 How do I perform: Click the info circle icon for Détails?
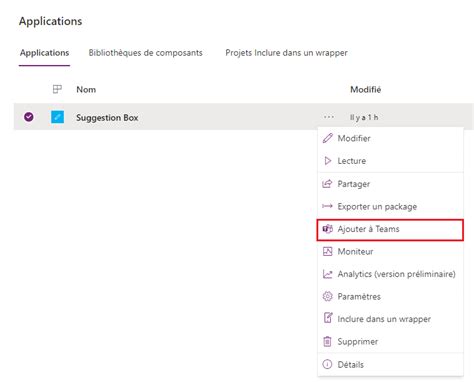(x=327, y=364)
